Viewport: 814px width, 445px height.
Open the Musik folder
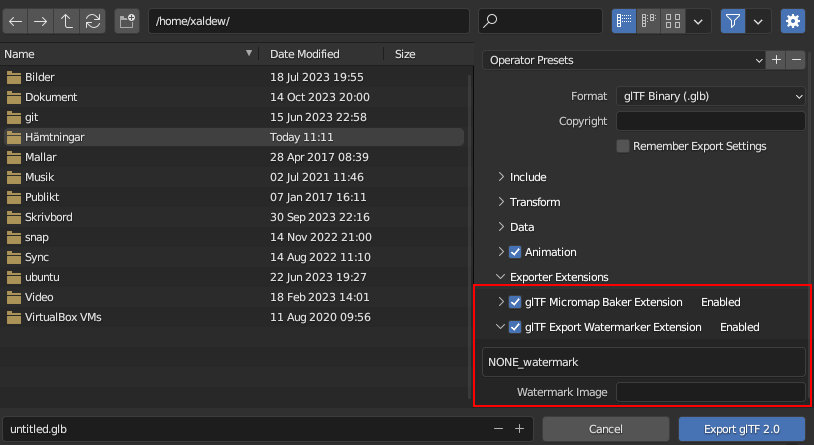234,177
